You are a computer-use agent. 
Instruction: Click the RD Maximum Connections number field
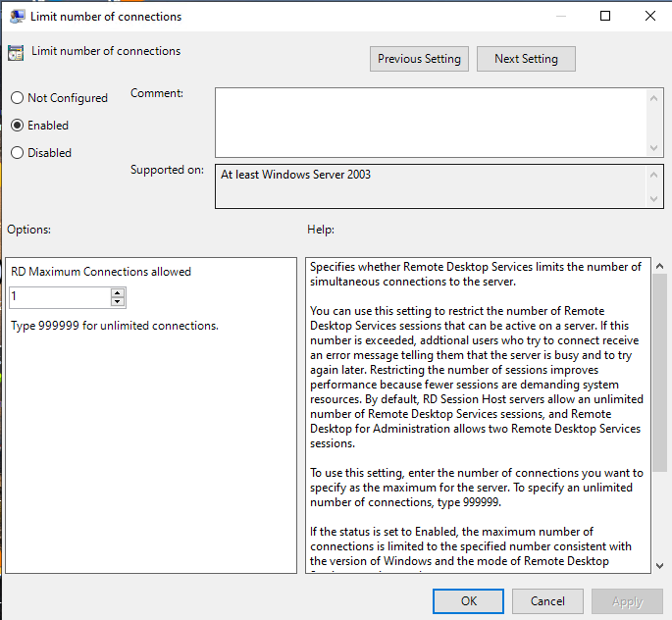click(59, 297)
